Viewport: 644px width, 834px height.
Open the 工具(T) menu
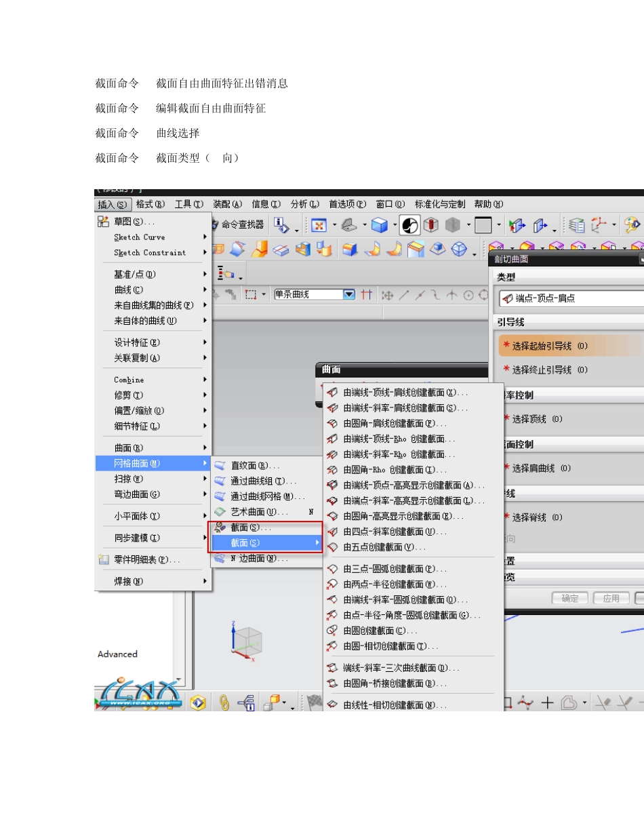pos(188,204)
